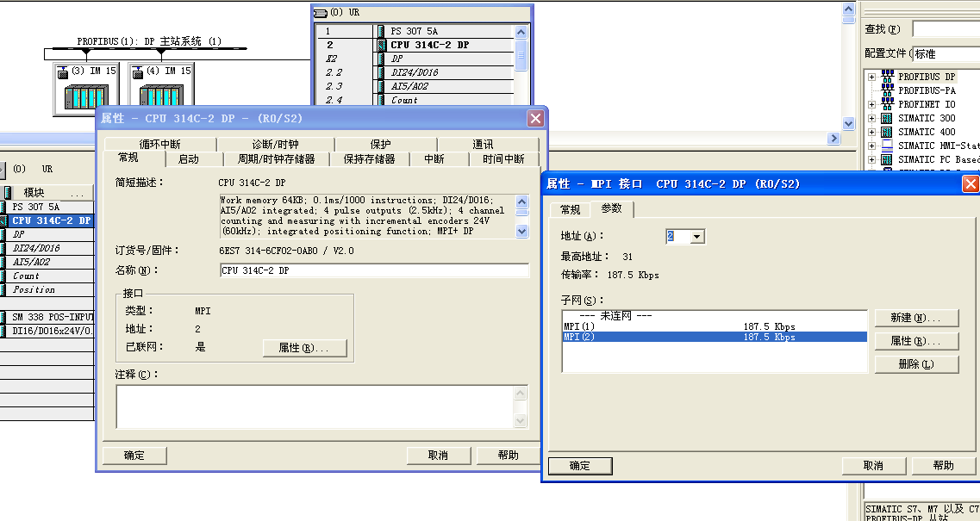Open the MPI address dropdown
The image size is (980, 521).
click(x=697, y=237)
